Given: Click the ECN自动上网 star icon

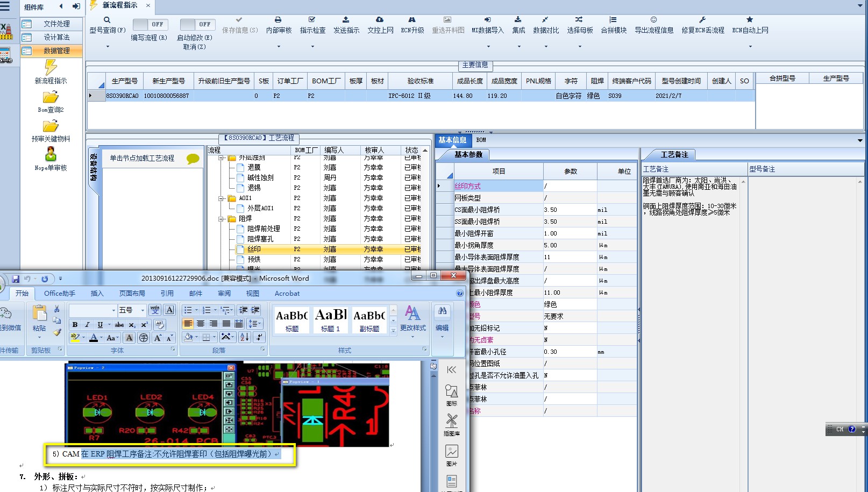Looking at the screenshot, I should [750, 19].
